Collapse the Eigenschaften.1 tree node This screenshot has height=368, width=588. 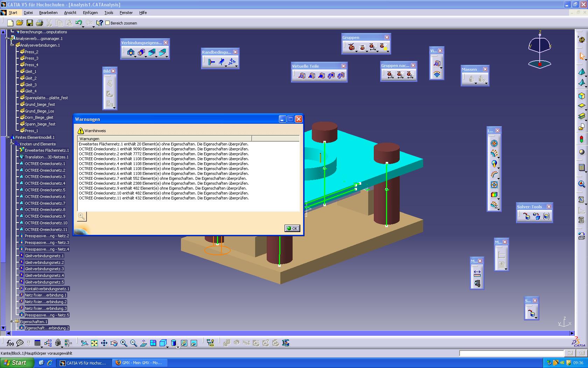click(12, 322)
